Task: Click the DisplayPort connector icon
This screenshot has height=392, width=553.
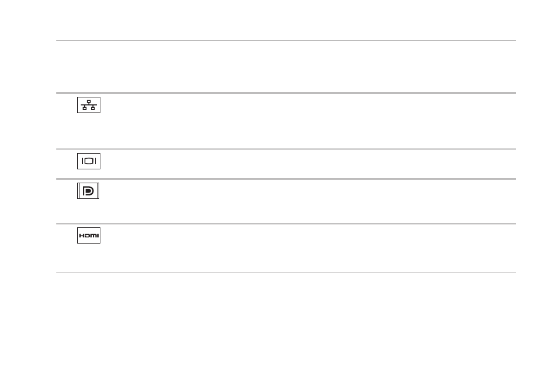Action: [88, 191]
